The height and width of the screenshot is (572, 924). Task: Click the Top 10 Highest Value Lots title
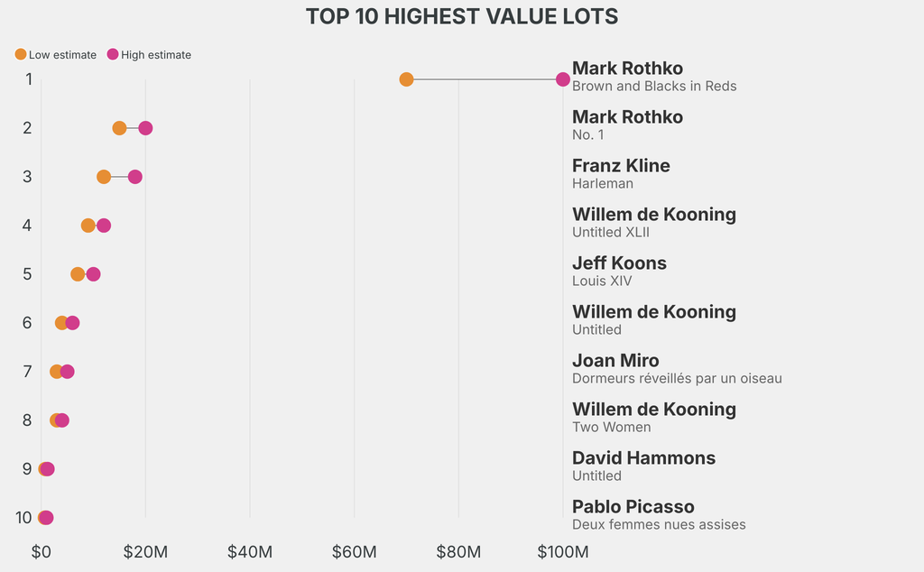point(462,17)
